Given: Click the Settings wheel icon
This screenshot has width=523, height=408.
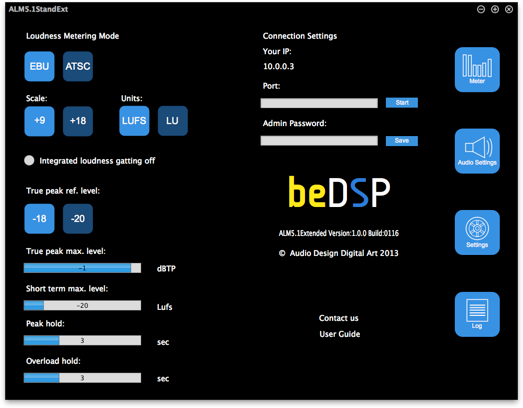Looking at the screenshot, I should (x=477, y=233).
